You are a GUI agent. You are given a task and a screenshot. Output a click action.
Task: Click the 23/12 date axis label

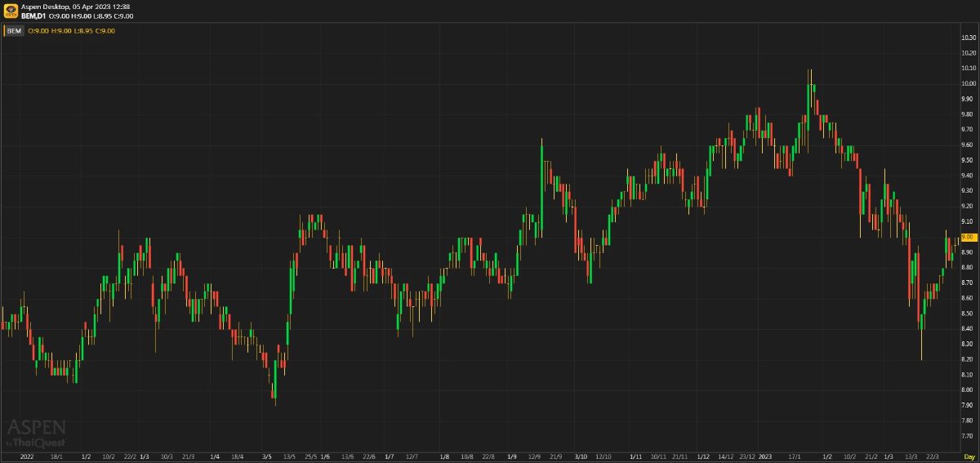(x=747, y=456)
